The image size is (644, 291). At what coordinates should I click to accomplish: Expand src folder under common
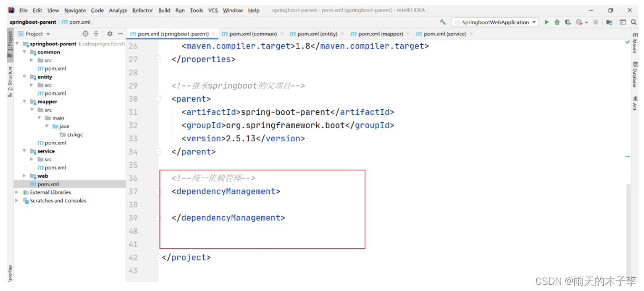point(32,60)
